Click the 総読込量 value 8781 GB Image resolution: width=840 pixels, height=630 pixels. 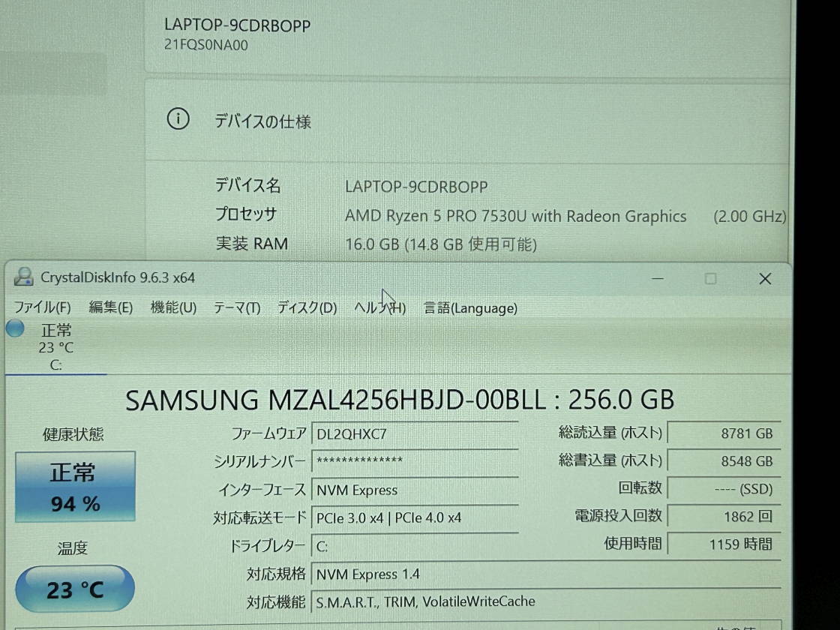click(723, 433)
